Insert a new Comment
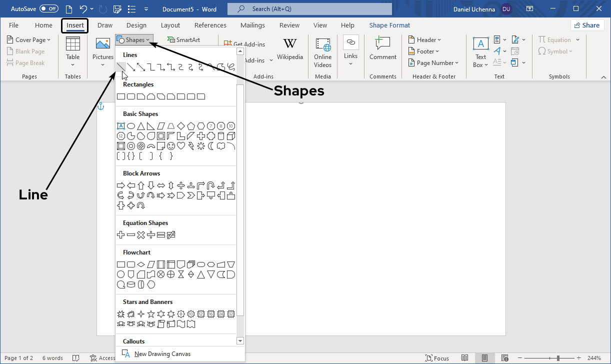611x364 pixels. pyautogui.click(x=383, y=49)
